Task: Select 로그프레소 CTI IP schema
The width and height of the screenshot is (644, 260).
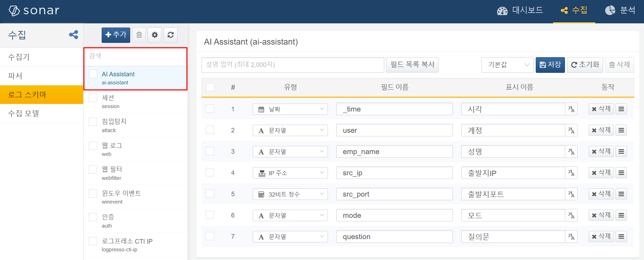Action: point(135,245)
